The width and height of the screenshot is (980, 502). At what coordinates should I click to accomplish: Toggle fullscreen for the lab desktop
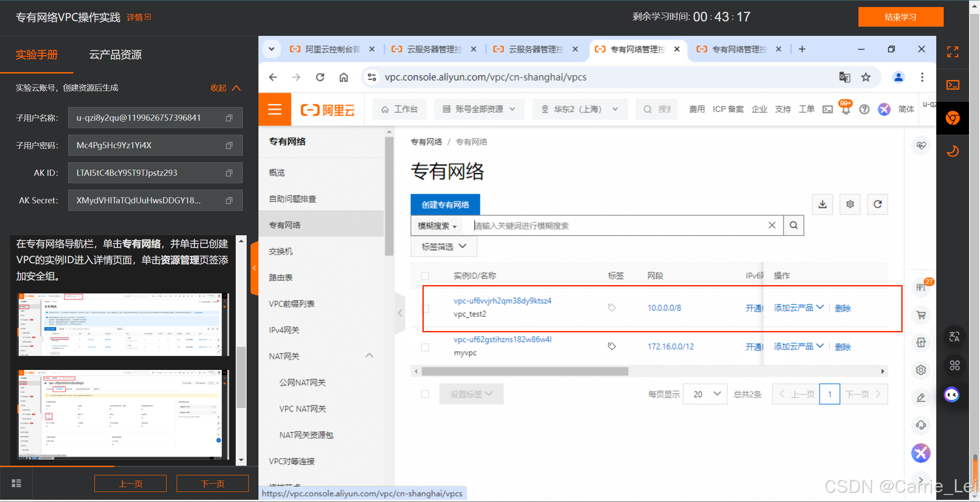(952, 52)
